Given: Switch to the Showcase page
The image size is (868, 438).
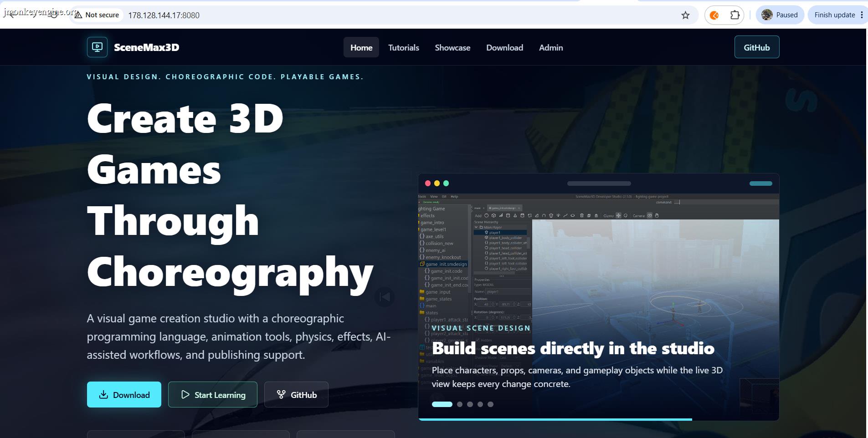Looking at the screenshot, I should (x=452, y=47).
